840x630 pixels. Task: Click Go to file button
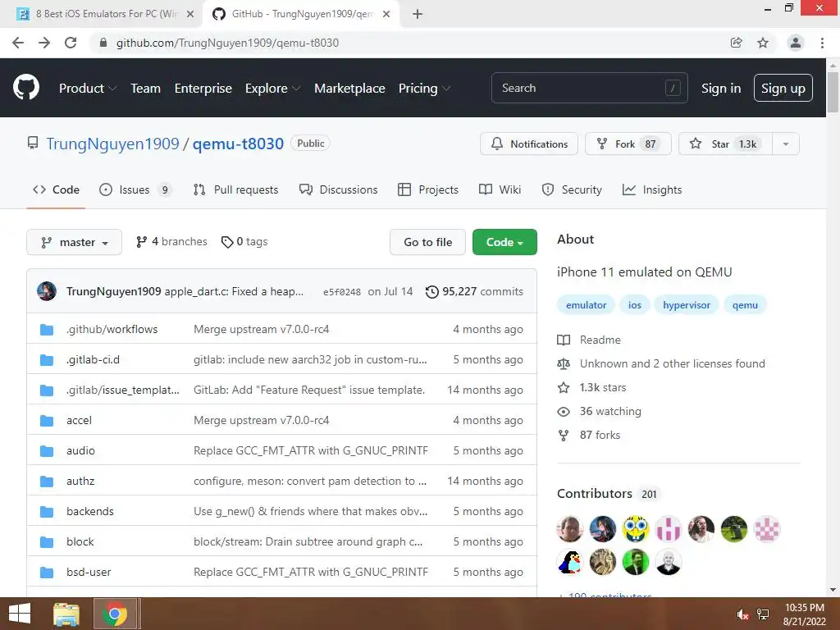coord(427,242)
